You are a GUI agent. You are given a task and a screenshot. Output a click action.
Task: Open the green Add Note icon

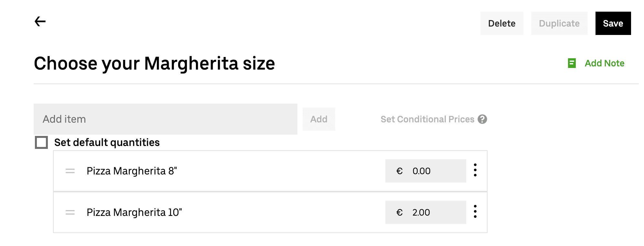(572, 63)
